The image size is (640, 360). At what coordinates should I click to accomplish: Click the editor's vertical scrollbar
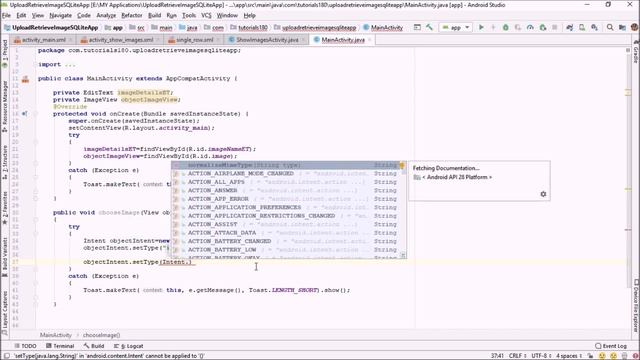click(x=628, y=171)
